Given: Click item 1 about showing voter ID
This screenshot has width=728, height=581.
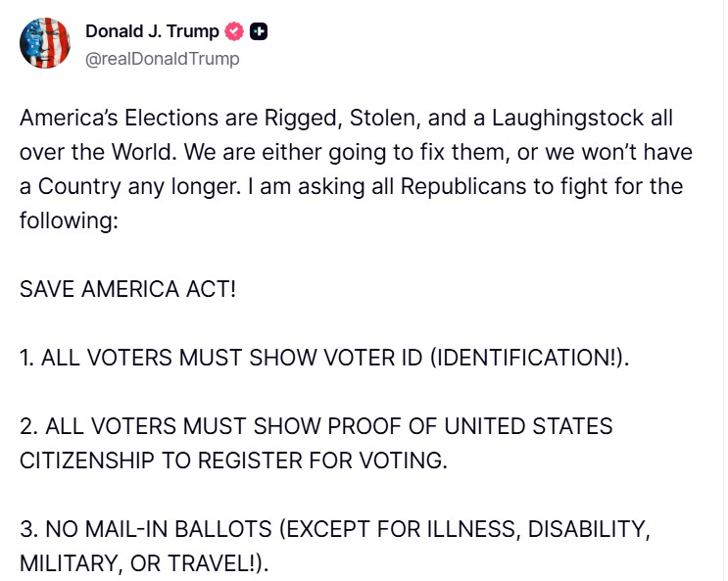Looking at the screenshot, I should click(x=323, y=359).
